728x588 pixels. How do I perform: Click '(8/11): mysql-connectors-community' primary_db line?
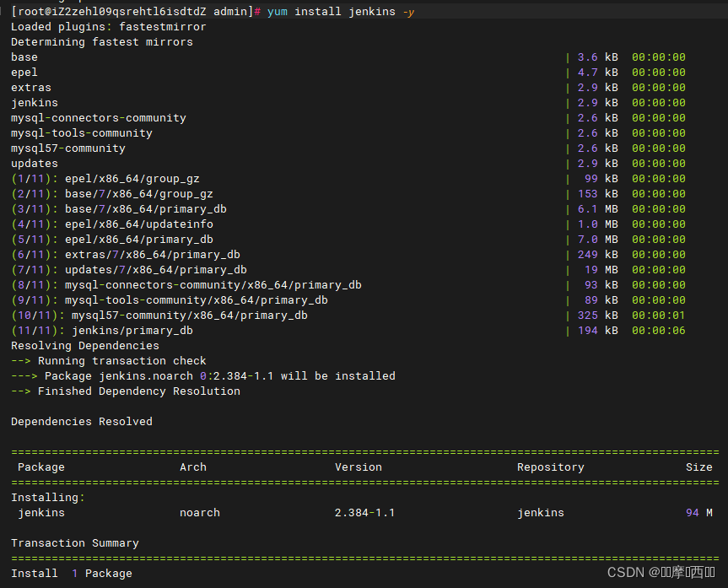click(x=348, y=285)
